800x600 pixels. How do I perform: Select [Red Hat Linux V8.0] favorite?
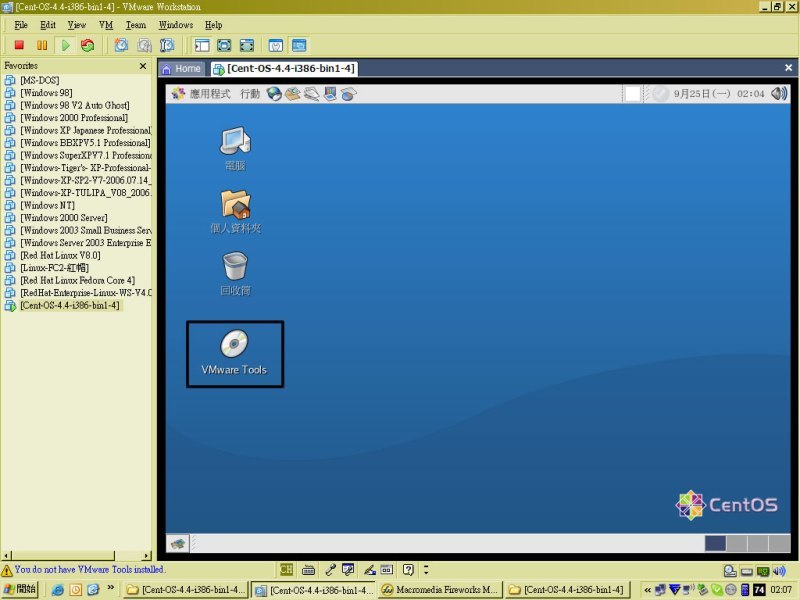click(60, 255)
